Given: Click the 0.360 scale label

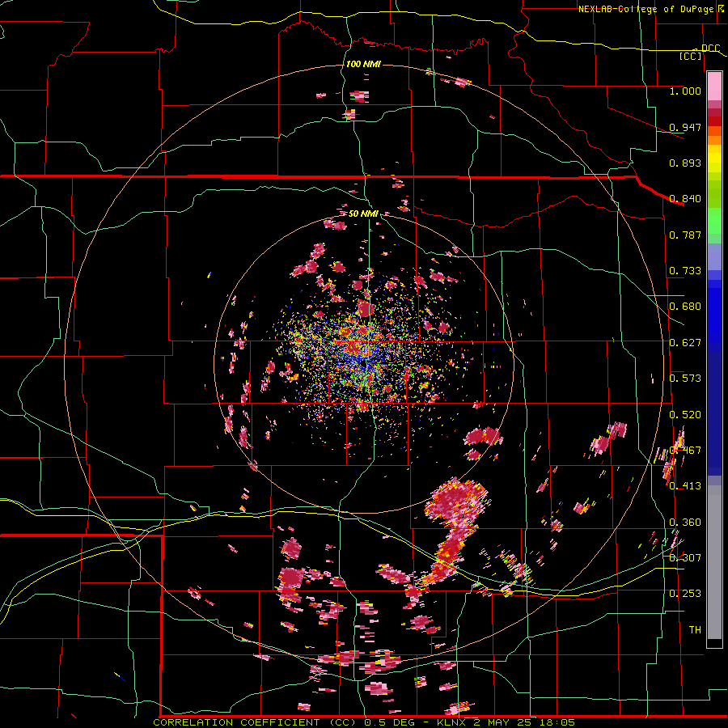Looking at the screenshot, I should (x=685, y=523).
